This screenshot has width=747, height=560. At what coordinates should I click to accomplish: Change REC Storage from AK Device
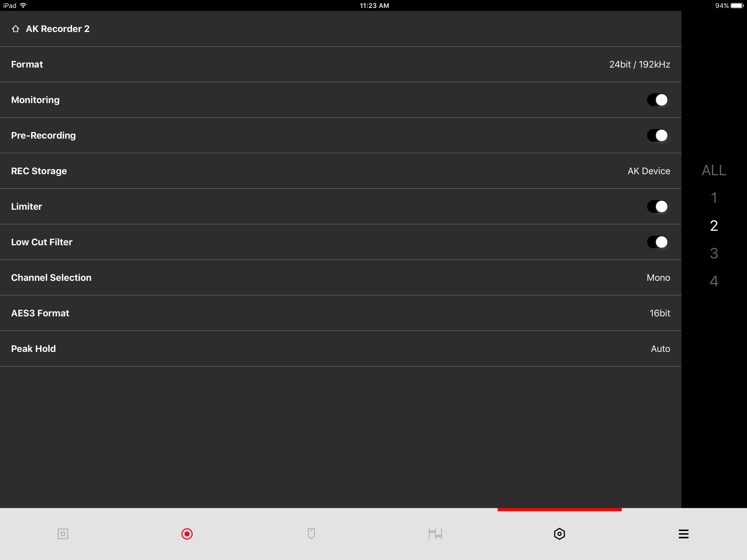coord(340,171)
